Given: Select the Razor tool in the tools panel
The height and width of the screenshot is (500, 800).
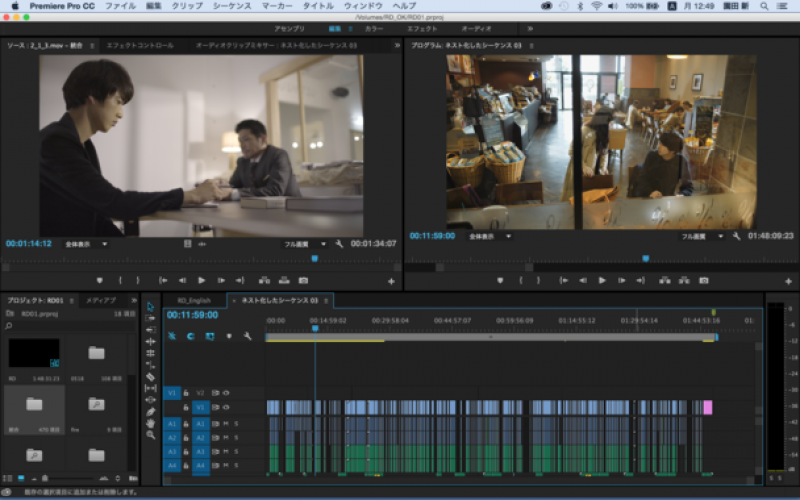Looking at the screenshot, I should pos(151,377).
